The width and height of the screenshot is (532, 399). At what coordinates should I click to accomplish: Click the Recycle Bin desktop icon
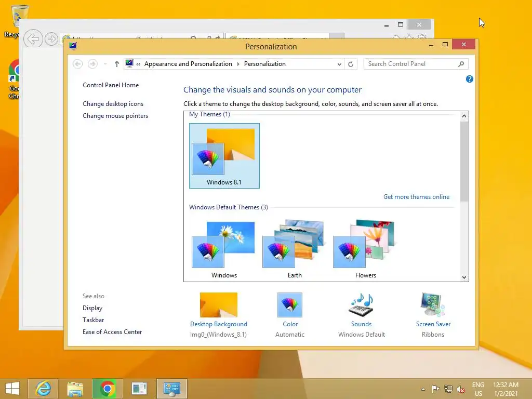[x=15, y=21]
